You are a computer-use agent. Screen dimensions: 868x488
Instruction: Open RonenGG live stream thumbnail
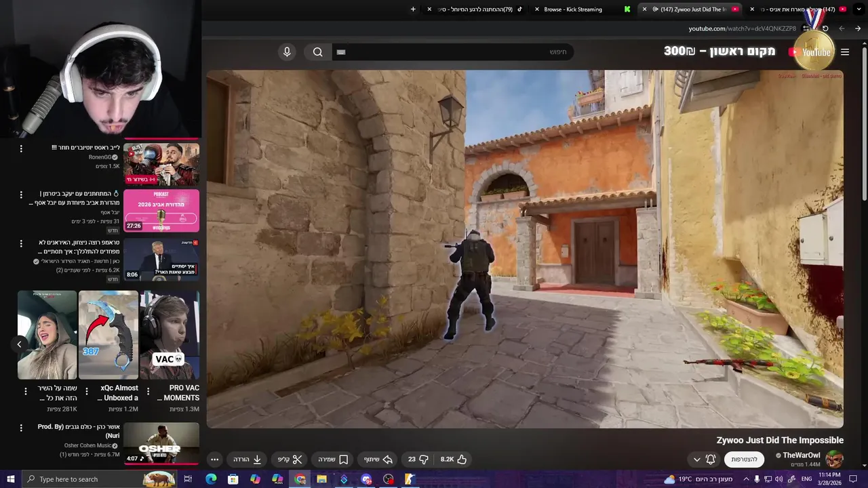pos(161,164)
